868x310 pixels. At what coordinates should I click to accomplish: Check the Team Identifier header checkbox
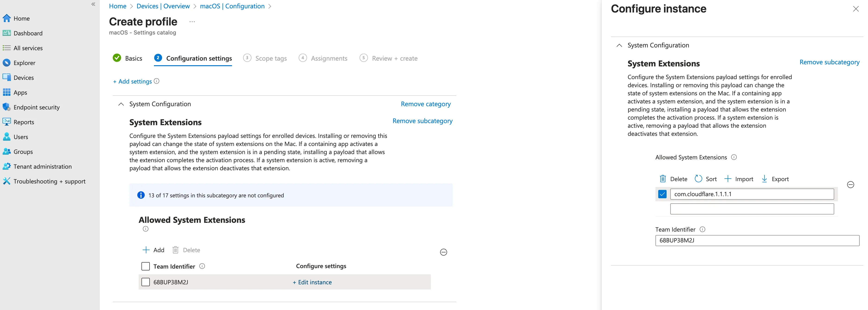tap(146, 266)
